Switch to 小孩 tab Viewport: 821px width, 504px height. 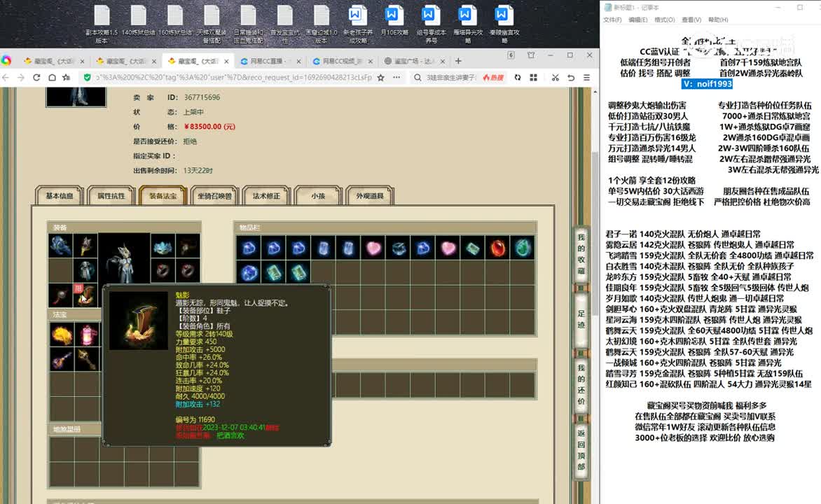318,196
